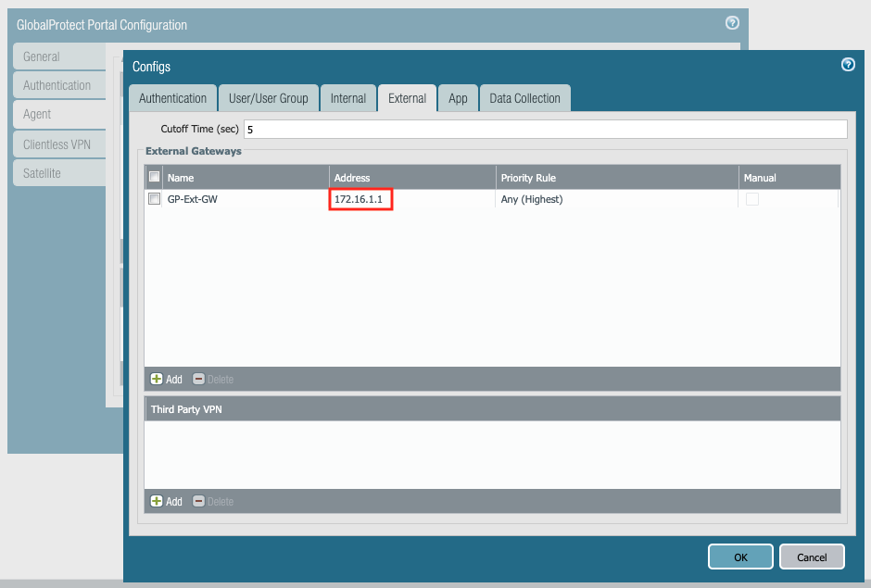Click green plus Add icon under Third Party VPN
Image resolution: width=871 pixels, height=588 pixels.
point(157,501)
